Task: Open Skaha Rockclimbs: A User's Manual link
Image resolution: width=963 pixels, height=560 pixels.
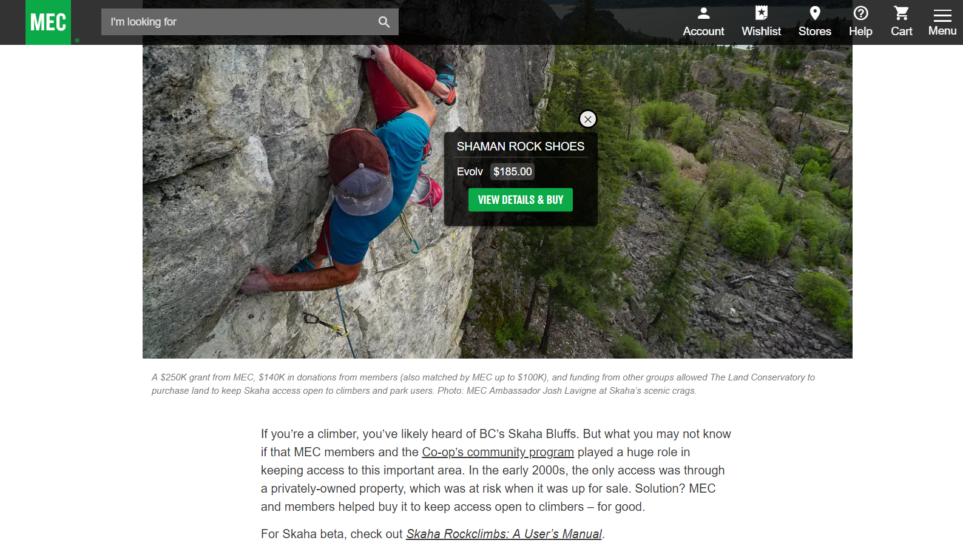Action: click(x=504, y=534)
